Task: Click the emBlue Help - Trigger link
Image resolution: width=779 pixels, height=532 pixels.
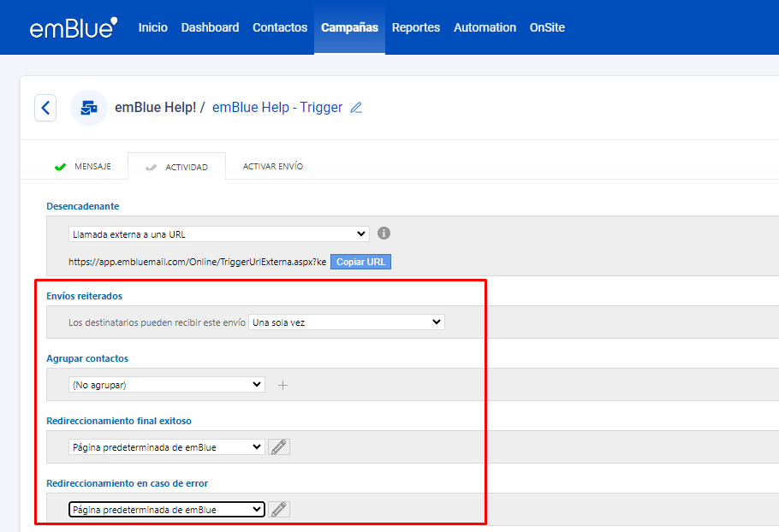Action: click(277, 107)
